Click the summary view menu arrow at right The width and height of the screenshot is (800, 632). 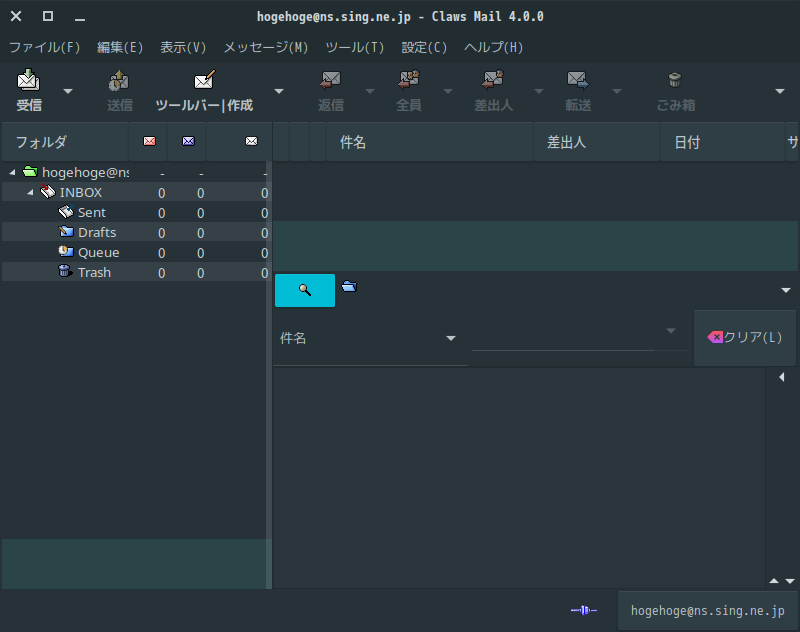(x=786, y=290)
